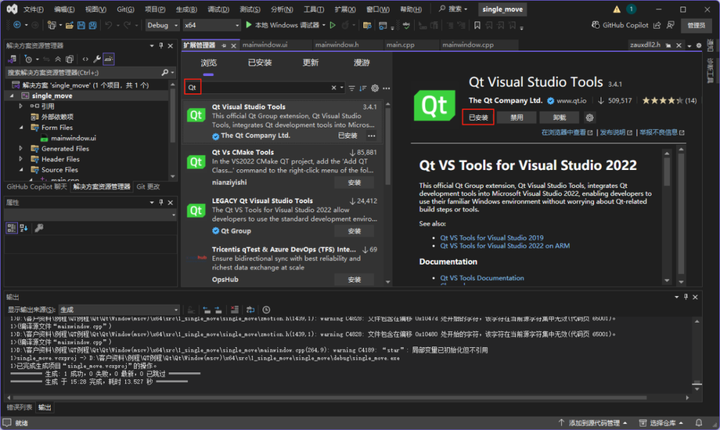Click the notification bell icon in the status bar
Viewport: 720px width, 430px height.
click(x=698, y=422)
